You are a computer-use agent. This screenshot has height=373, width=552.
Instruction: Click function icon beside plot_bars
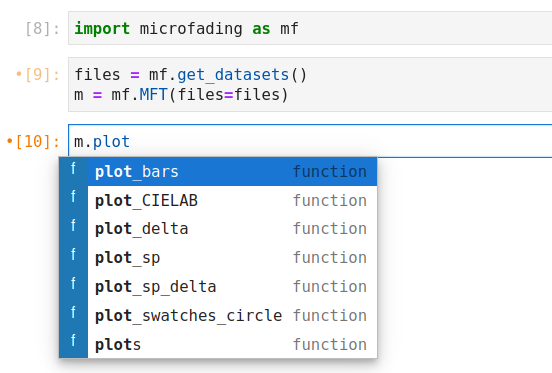pyautogui.click(x=73, y=169)
